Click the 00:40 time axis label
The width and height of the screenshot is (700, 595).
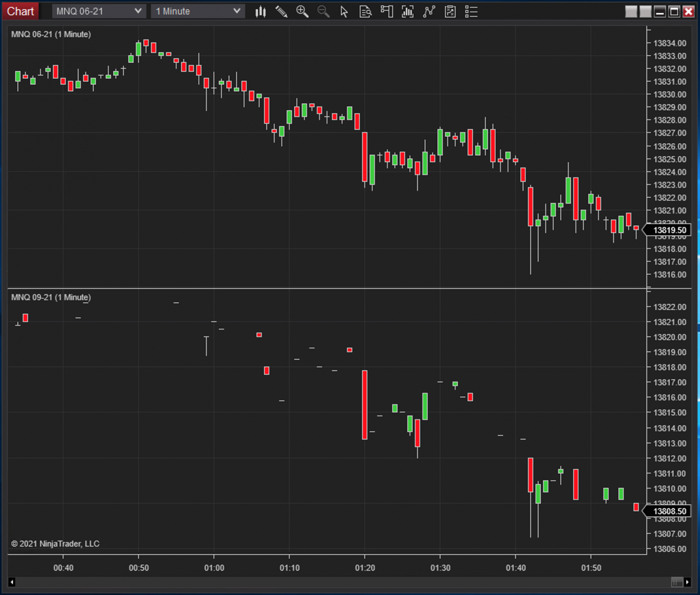tap(64, 568)
